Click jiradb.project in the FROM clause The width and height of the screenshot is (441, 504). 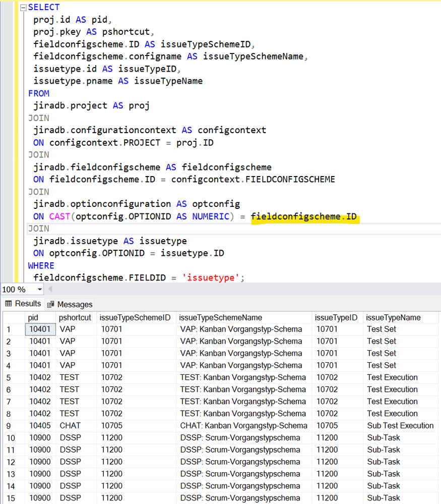71,106
